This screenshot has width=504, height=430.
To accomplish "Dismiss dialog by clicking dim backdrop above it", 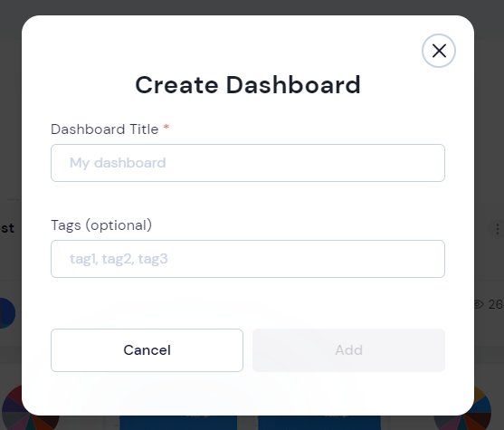I will click(248, 7).
